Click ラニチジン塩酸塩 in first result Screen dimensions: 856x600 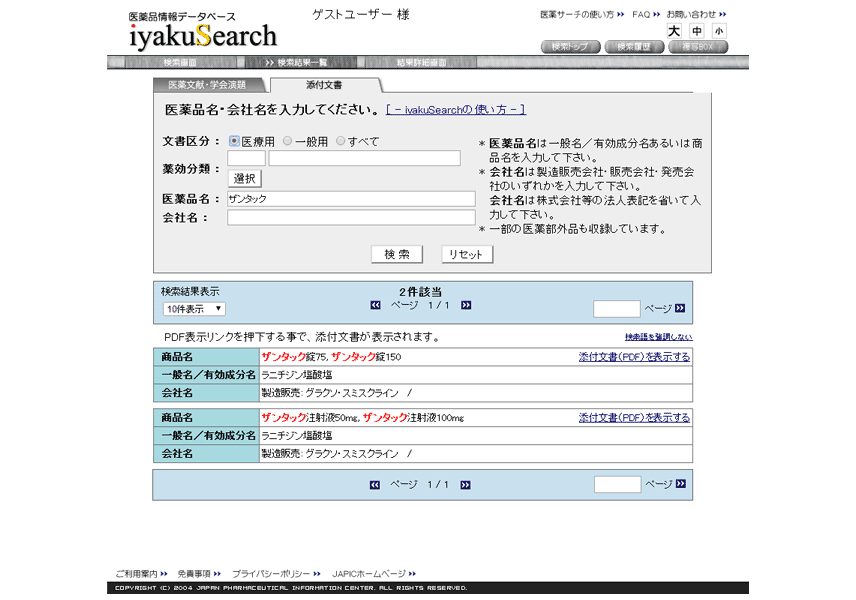(x=296, y=375)
